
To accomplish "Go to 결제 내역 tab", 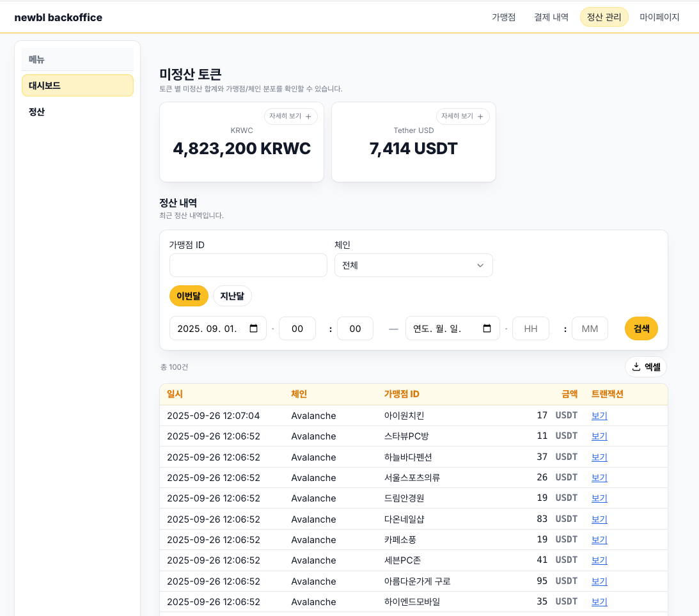I will click(551, 17).
